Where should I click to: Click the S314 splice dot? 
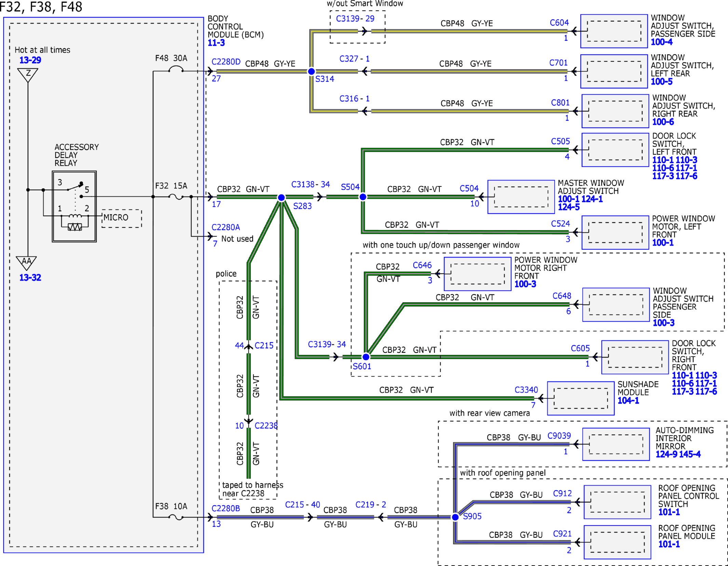pos(311,71)
